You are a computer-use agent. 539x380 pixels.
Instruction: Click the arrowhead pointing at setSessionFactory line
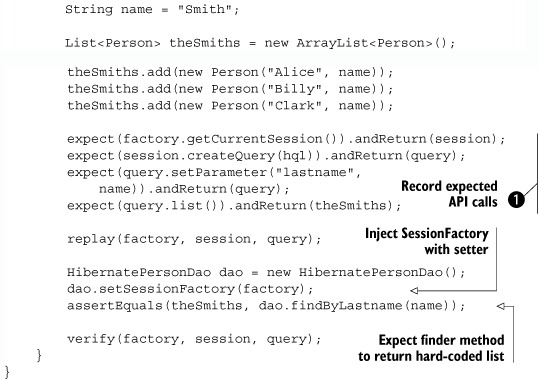pyautogui.click(x=414, y=291)
